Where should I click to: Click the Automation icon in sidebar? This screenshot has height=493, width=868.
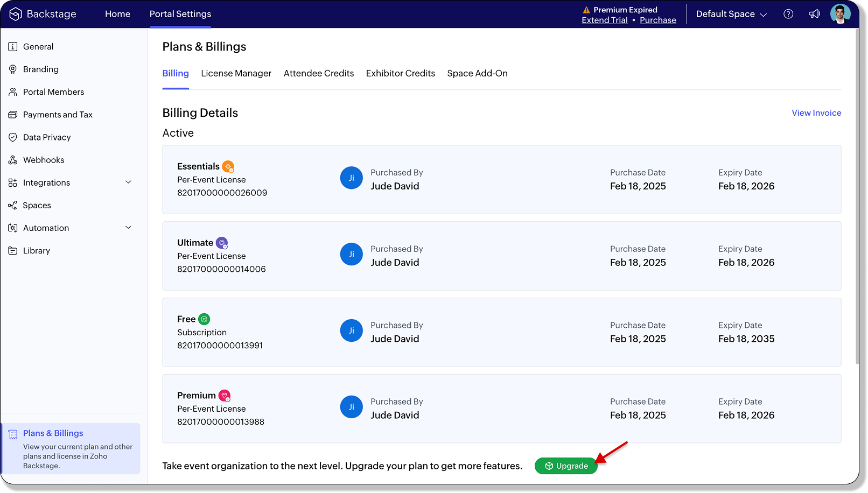13,228
